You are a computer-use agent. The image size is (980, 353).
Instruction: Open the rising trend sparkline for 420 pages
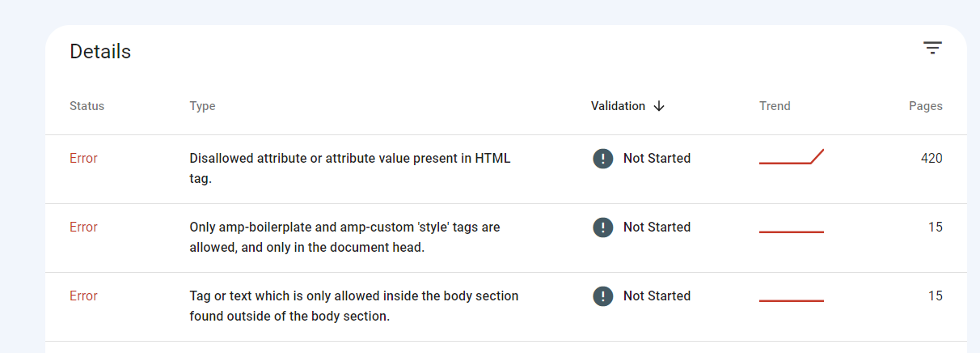click(791, 157)
